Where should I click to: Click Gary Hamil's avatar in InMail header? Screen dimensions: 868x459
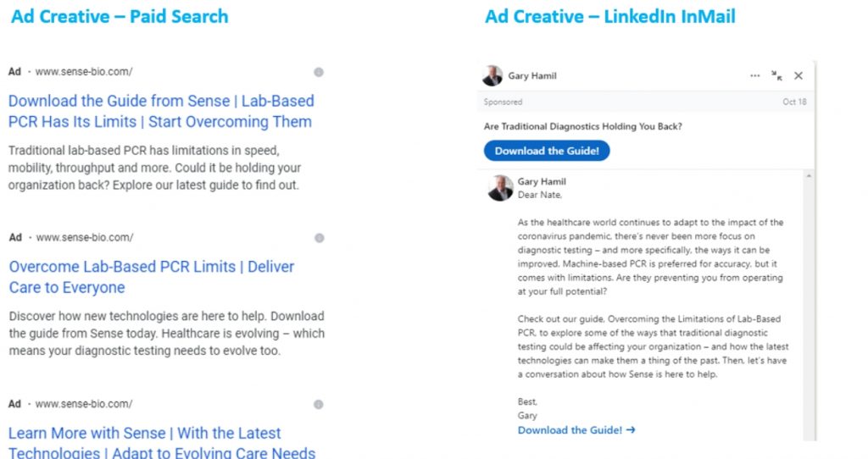492,76
